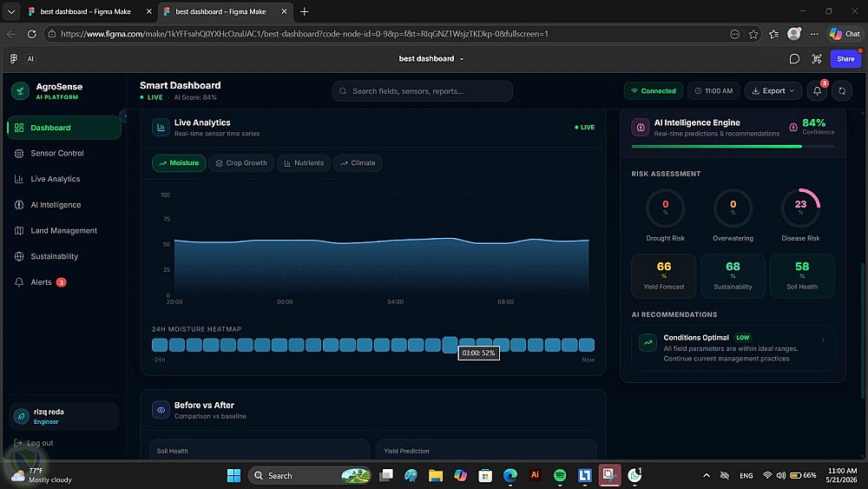Click the Figma logo menu icon
868x489 pixels.
point(14,59)
